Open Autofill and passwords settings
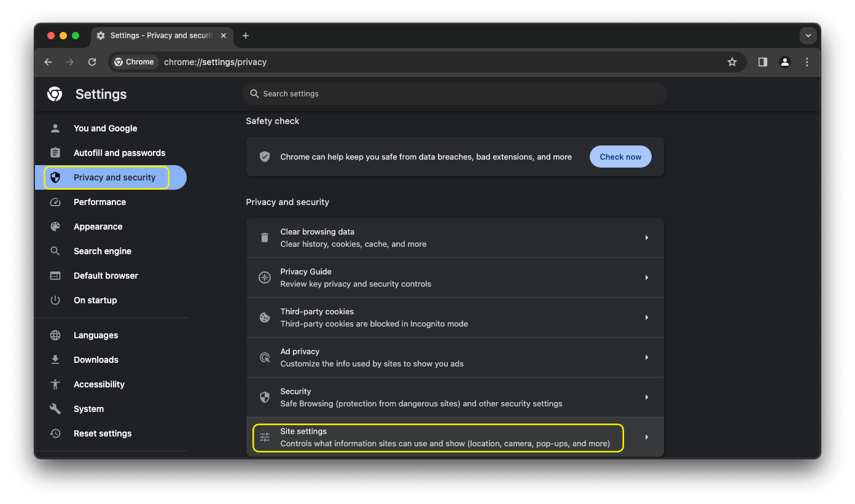This screenshot has height=504, width=855. pos(119,153)
